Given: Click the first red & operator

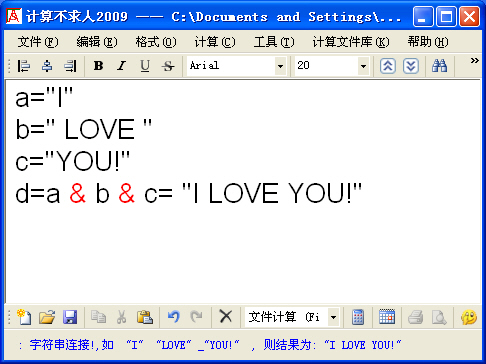Looking at the screenshot, I should point(78,193).
